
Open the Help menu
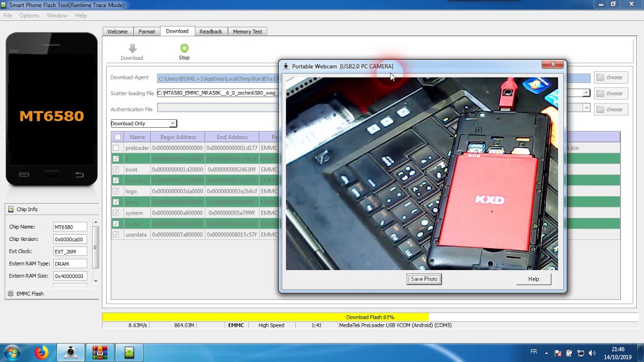[x=81, y=16]
